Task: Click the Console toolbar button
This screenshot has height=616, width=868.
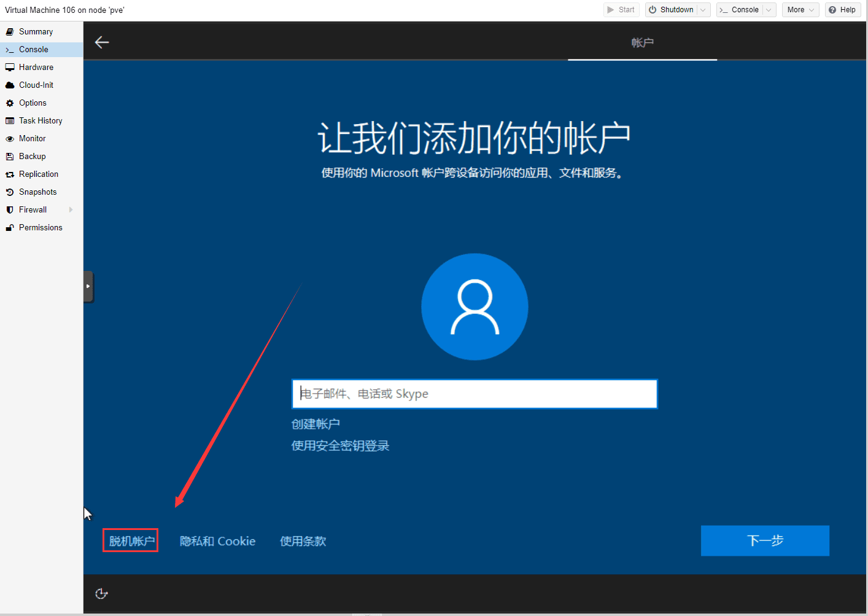Action: click(x=740, y=10)
